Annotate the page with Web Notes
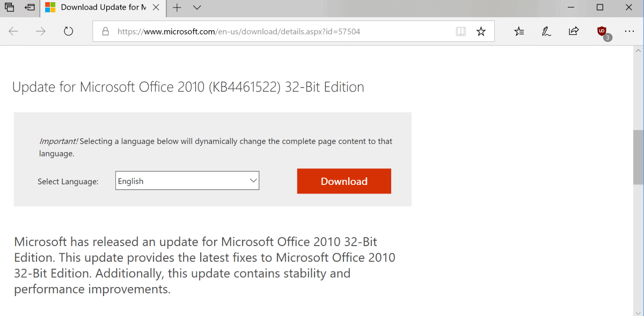 point(546,31)
